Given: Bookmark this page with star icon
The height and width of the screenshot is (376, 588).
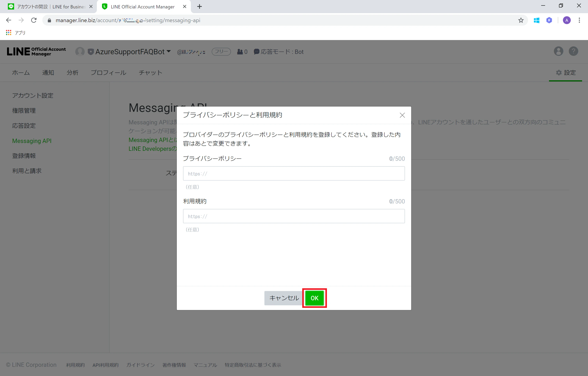Looking at the screenshot, I should point(521,20).
